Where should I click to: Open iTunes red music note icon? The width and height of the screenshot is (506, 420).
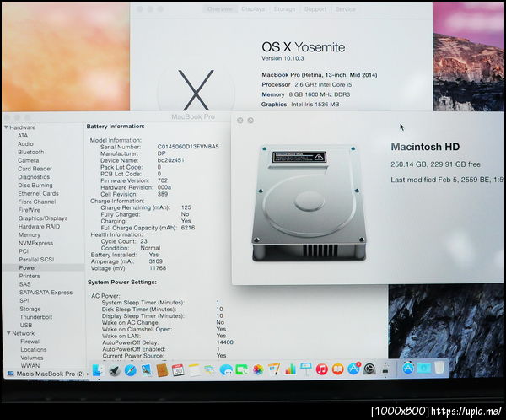click(322, 369)
